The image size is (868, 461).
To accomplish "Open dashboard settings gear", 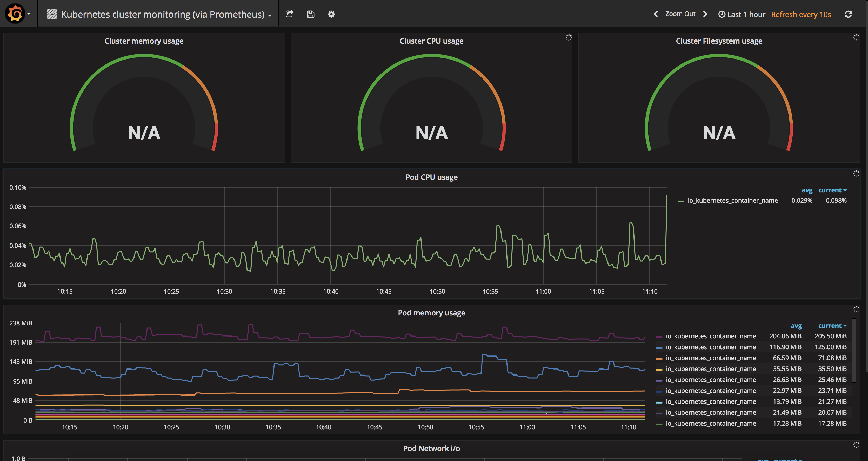I will click(331, 14).
